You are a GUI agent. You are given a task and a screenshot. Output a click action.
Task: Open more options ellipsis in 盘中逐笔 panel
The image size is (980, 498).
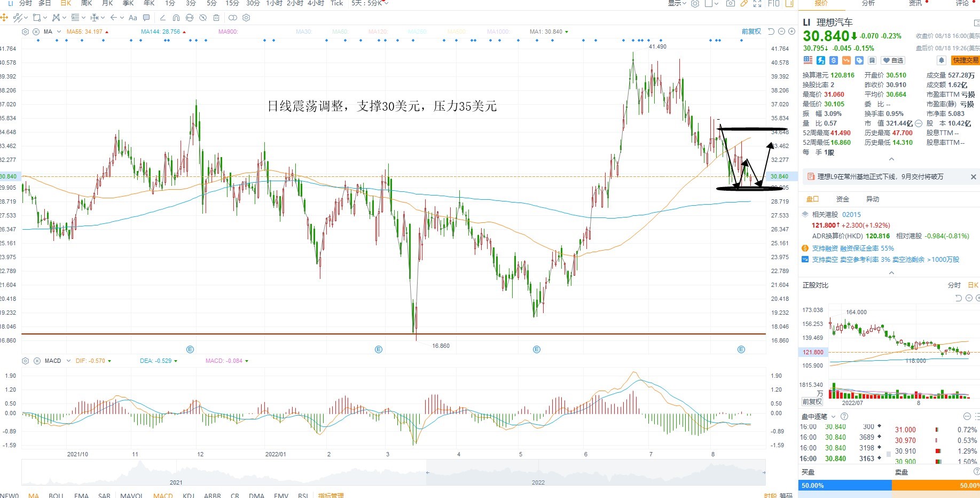click(x=967, y=416)
